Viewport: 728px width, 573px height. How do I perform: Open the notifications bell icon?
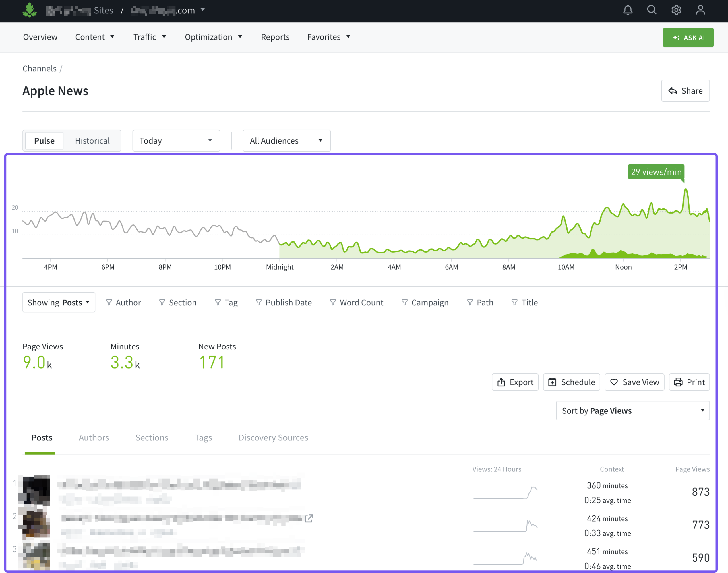pos(628,10)
